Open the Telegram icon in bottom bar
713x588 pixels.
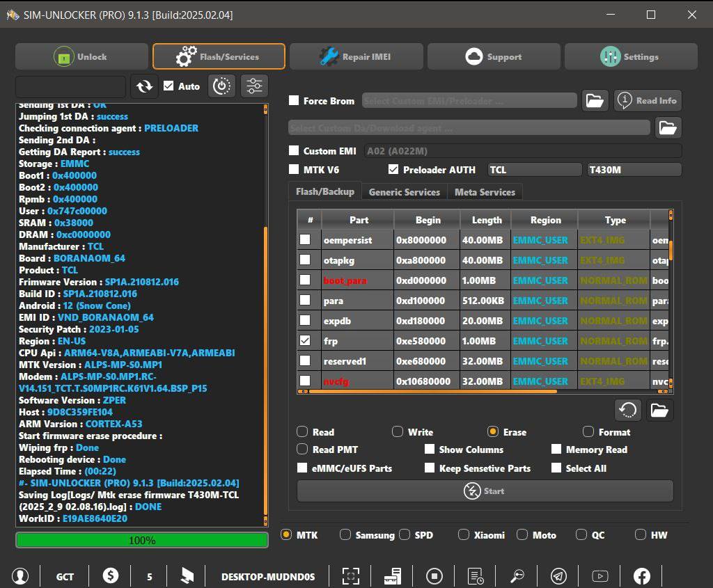(x=558, y=575)
